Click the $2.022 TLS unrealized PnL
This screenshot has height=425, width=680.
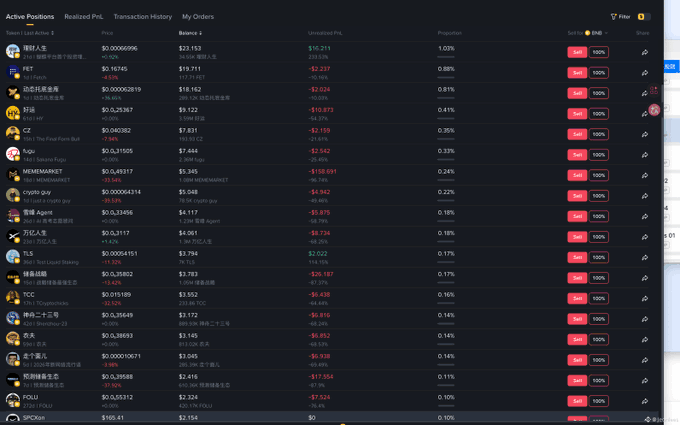(318, 253)
